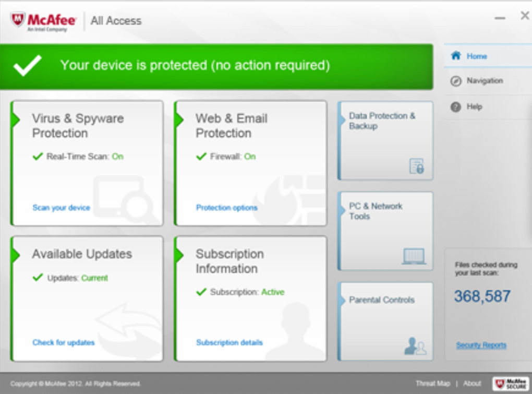This screenshot has width=532, height=394.
Task: Expand the Web & Email Protection arrow
Action: 179,120
